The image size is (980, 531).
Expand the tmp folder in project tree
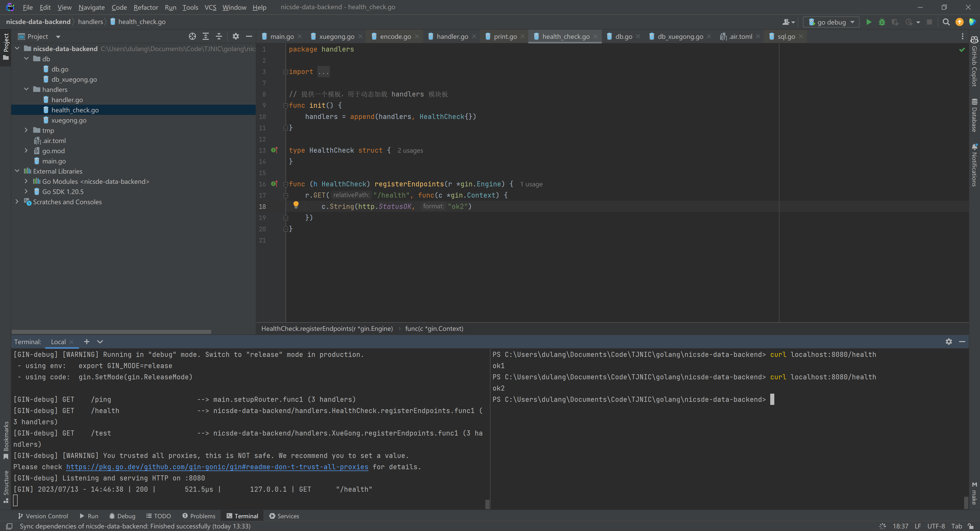pyautogui.click(x=26, y=130)
